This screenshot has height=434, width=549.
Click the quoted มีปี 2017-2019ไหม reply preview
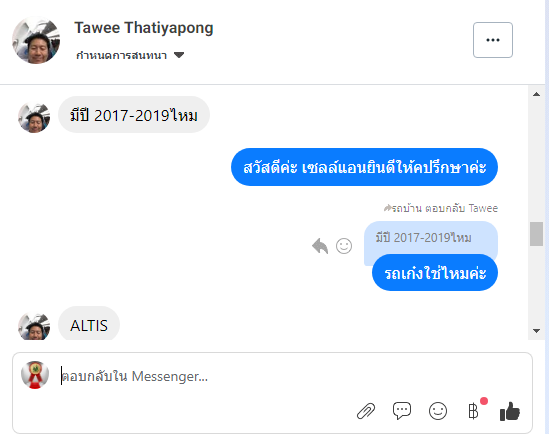click(431, 238)
